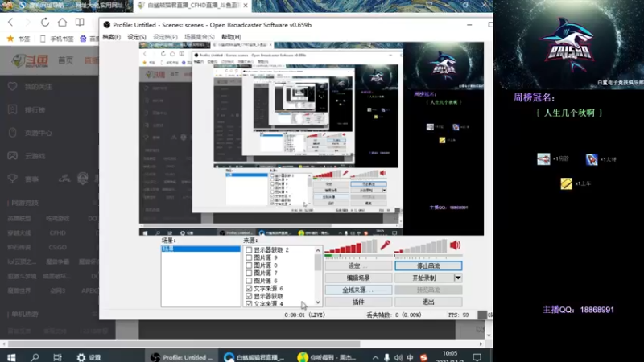644x362 pixels.
Task: Click the Douyu logo in browser
Action: tap(30, 61)
